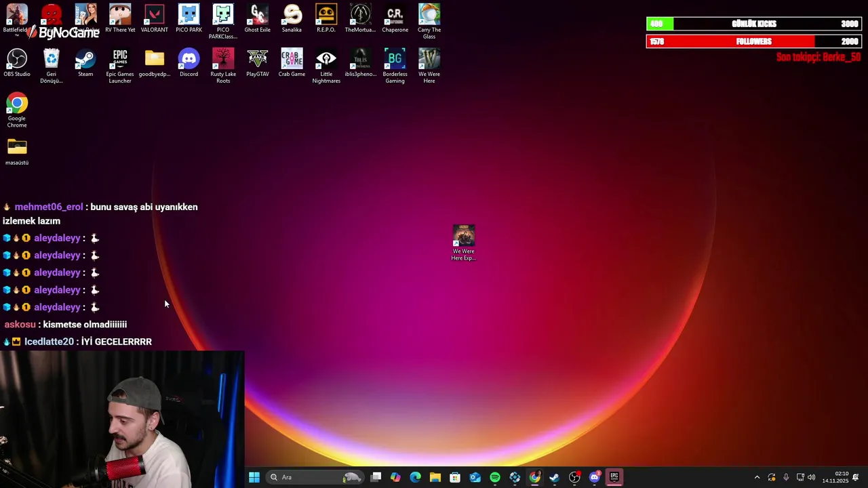Select the Geri Dönüşüm recycle bin
This screenshot has width=868, height=488.
(x=52, y=66)
